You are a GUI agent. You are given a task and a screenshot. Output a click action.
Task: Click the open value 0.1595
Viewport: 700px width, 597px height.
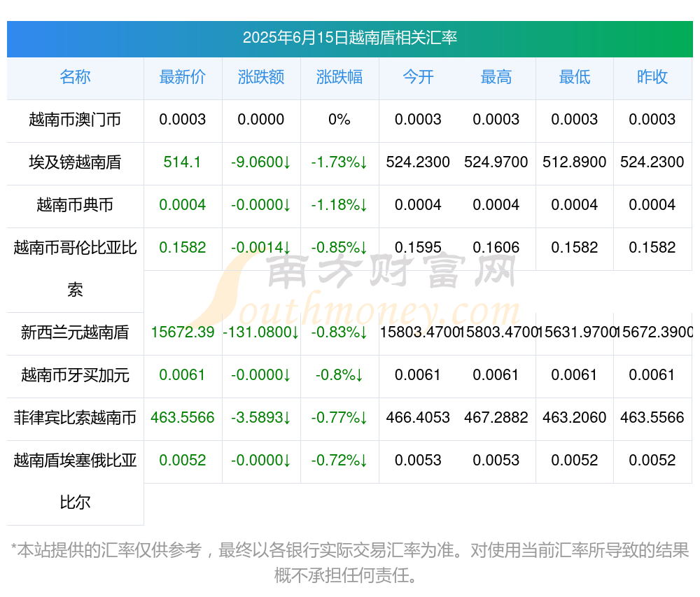[x=418, y=247]
